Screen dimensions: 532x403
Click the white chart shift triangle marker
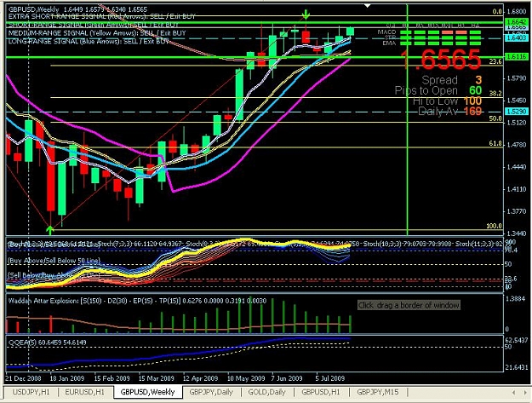(x=368, y=5)
